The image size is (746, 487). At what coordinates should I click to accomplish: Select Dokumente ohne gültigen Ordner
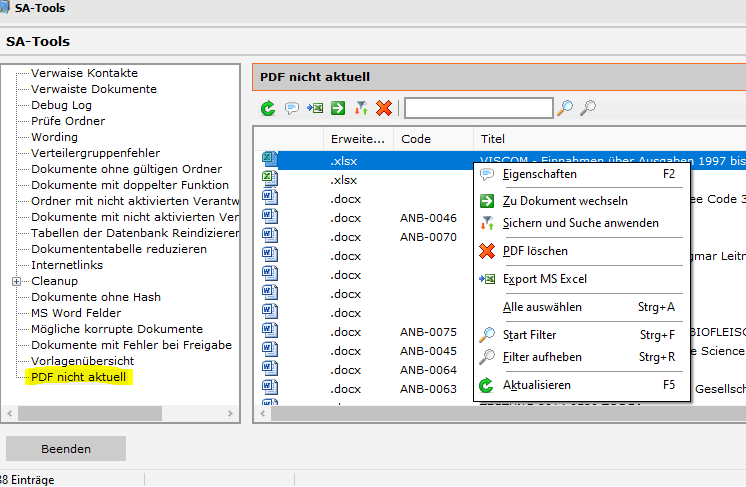tap(127, 169)
